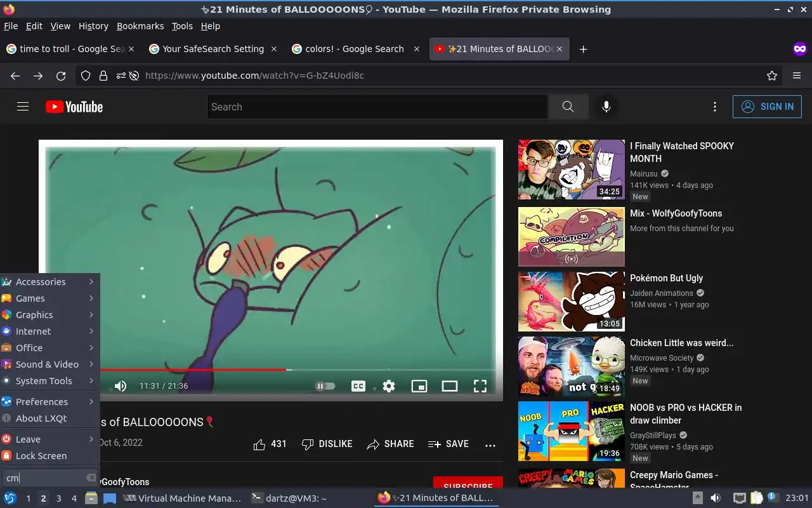812x508 pixels.
Task: Open the View menu
Action: click(60, 26)
